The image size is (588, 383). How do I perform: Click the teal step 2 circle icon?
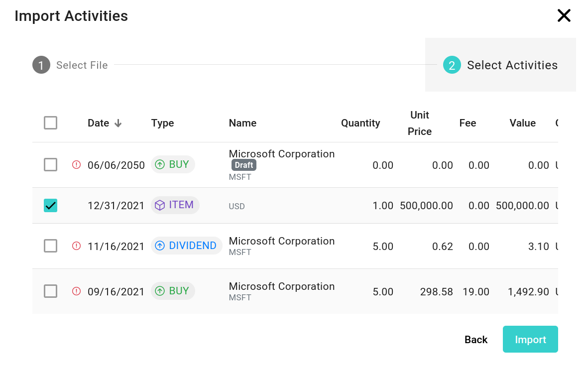451,65
